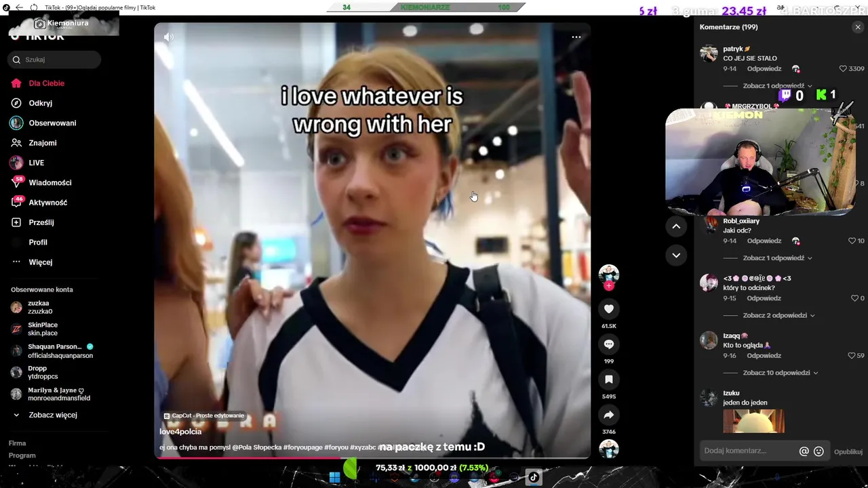Image resolution: width=868 pixels, height=488 pixels.
Task: Reload the page with the refresh icon
Action: tap(34, 7)
